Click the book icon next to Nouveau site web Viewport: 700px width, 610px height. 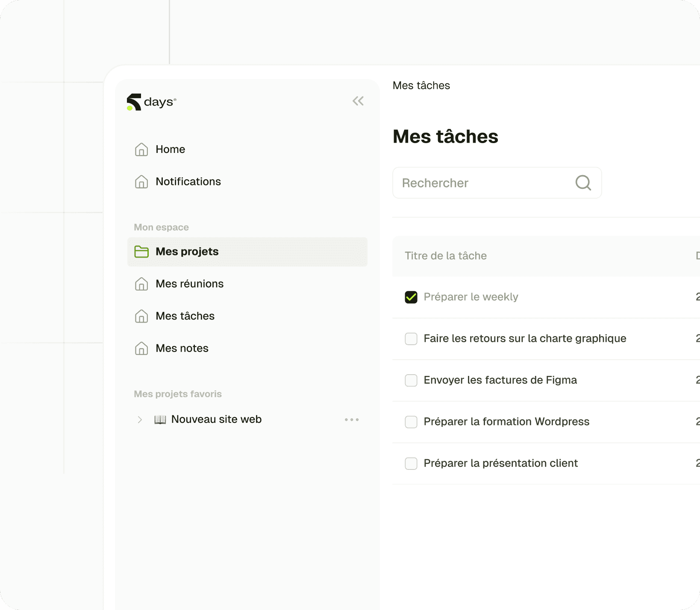pos(159,419)
